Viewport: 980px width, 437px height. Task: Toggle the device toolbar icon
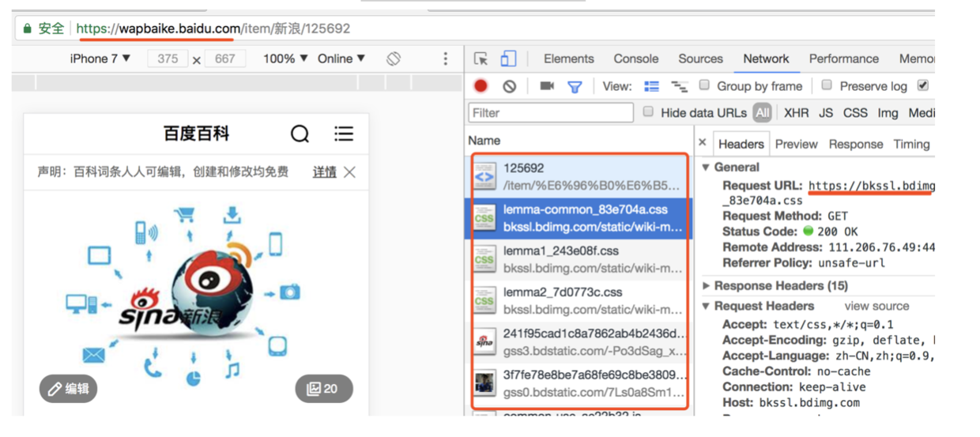click(x=508, y=58)
